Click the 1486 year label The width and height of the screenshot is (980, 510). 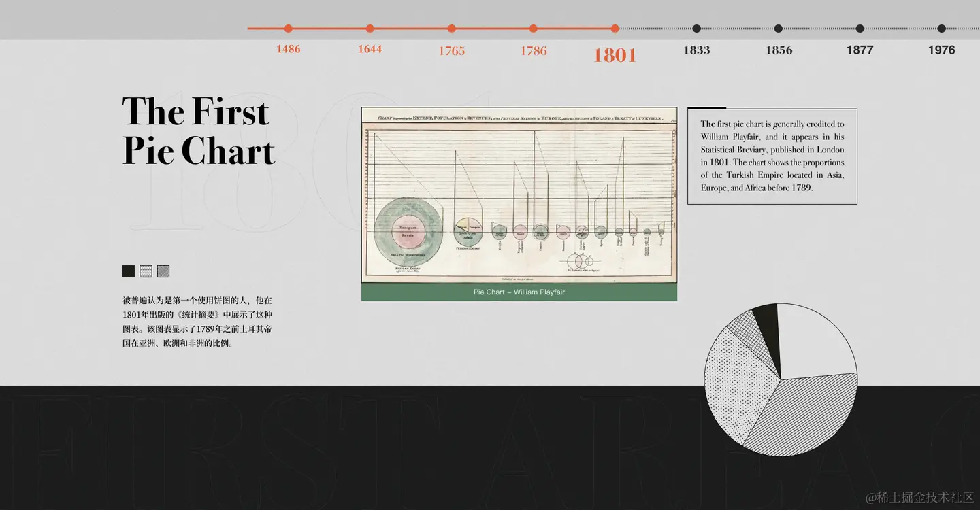pyautogui.click(x=289, y=49)
